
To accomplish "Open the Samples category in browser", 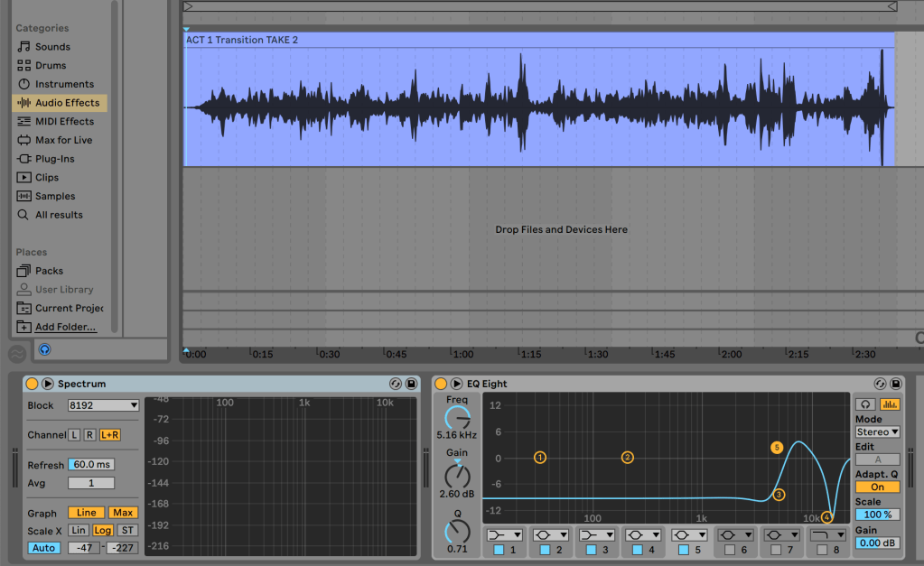I will [x=54, y=196].
